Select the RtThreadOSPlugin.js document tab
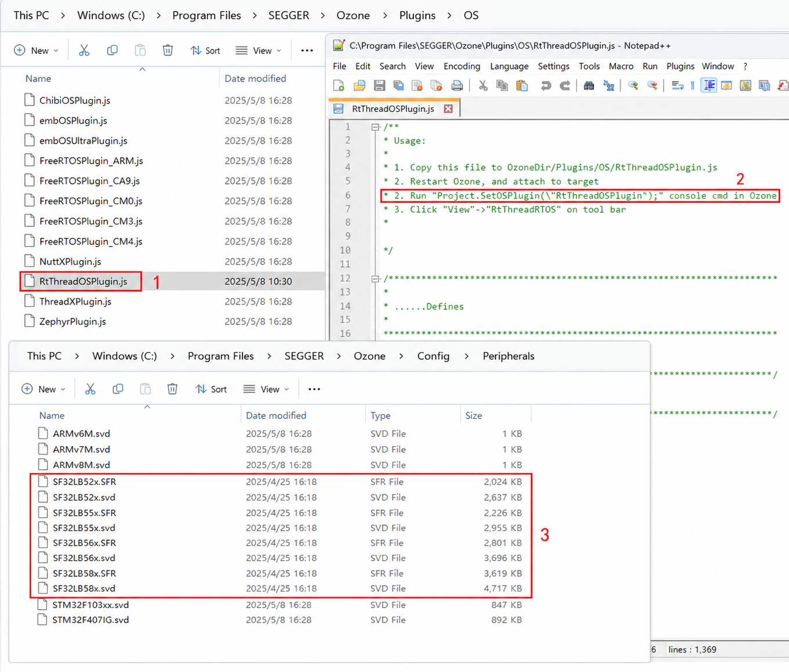This screenshot has height=672, width=789. tap(394, 109)
